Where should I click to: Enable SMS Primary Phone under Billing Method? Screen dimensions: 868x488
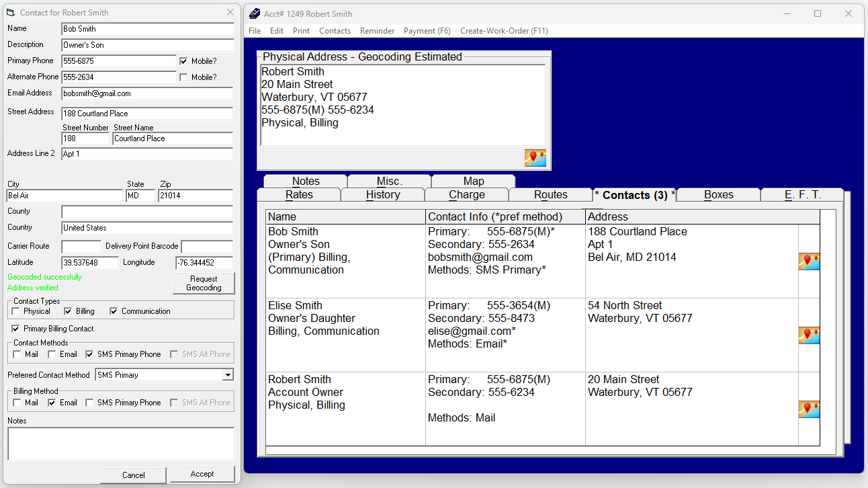(89, 403)
